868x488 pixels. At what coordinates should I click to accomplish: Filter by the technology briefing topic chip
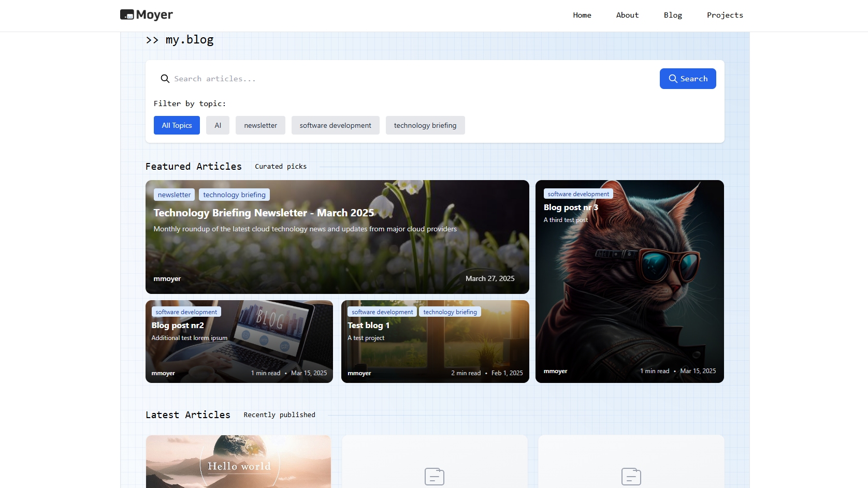425,125
